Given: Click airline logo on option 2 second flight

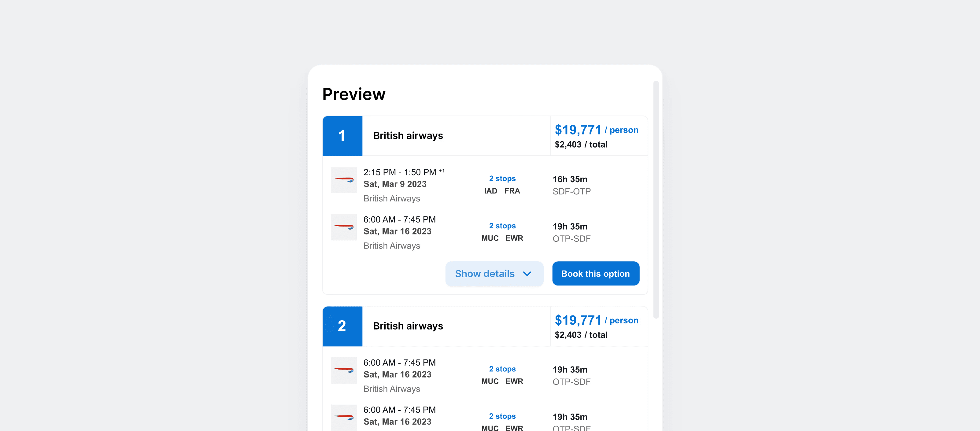Looking at the screenshot, I should click(343, 417).
